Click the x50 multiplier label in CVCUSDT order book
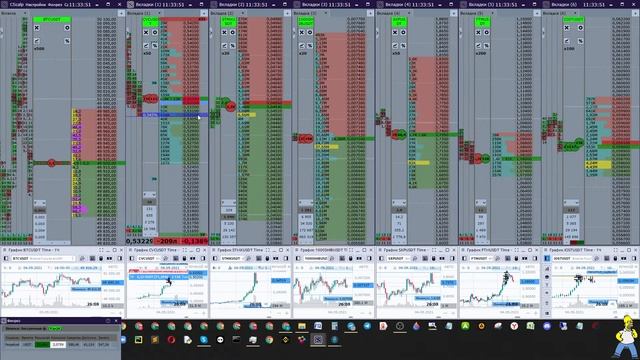Screen dimensions: 640x360 pos(147,53)
